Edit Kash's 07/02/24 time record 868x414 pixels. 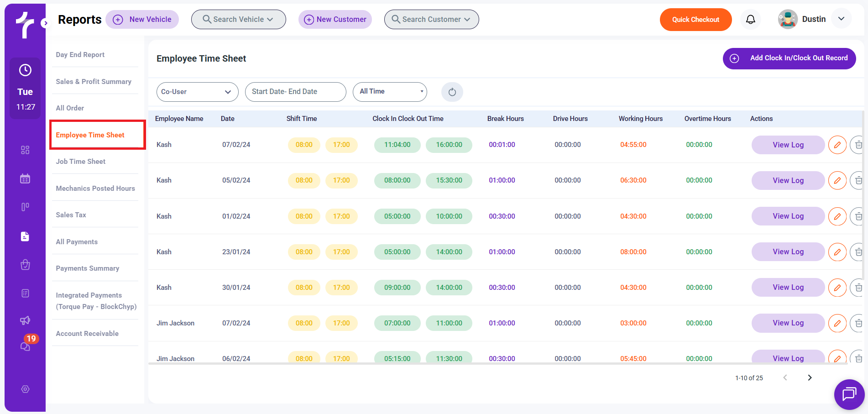[837, 145]
